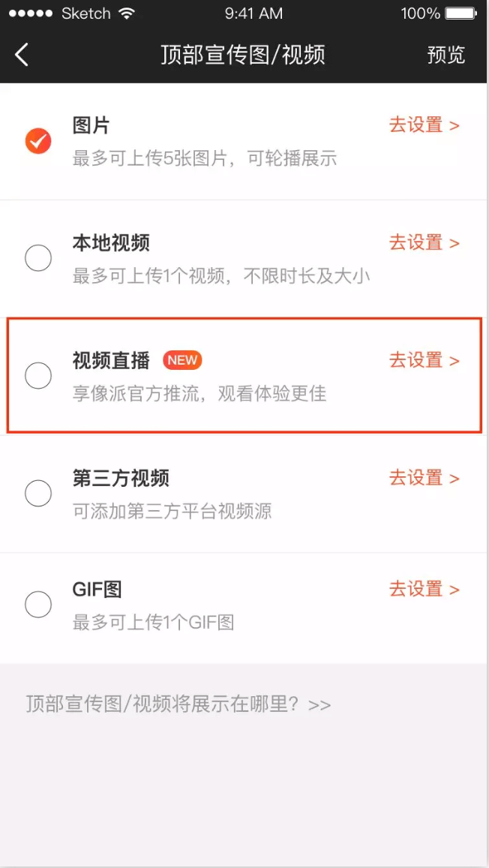The image size is (489, 868).
Task: Open 去设置 for 图片
Action: coord(424,125)
